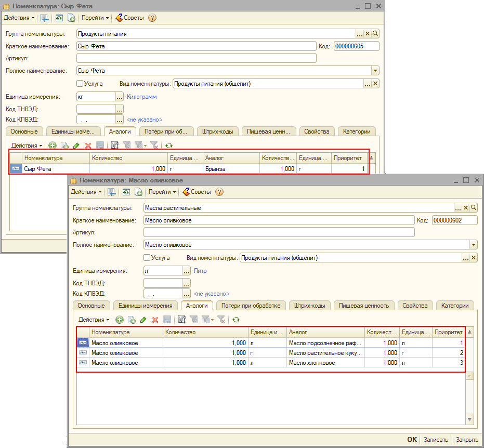This screenshot has width=484, height=448.
Task: Open the Перейти dropdown in Сыр Фета window
Action: click(95, 18)
